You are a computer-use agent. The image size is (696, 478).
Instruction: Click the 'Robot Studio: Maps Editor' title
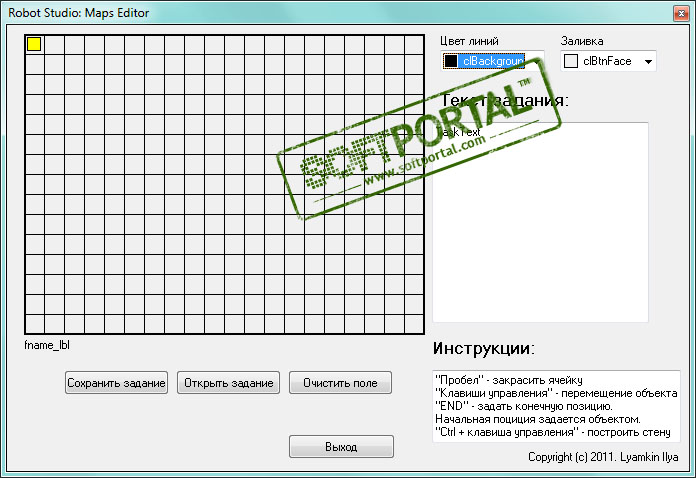click(79, 13)
